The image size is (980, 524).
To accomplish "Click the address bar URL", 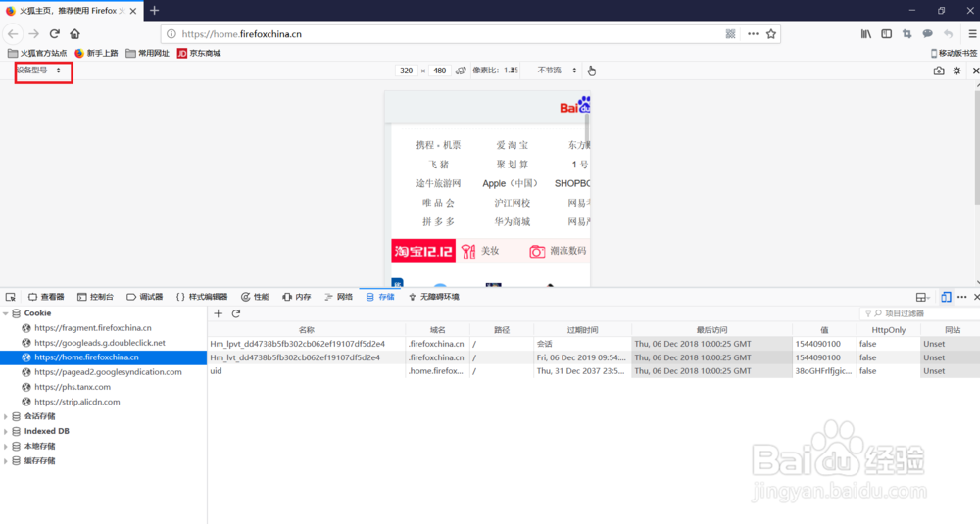I will 242,33.
